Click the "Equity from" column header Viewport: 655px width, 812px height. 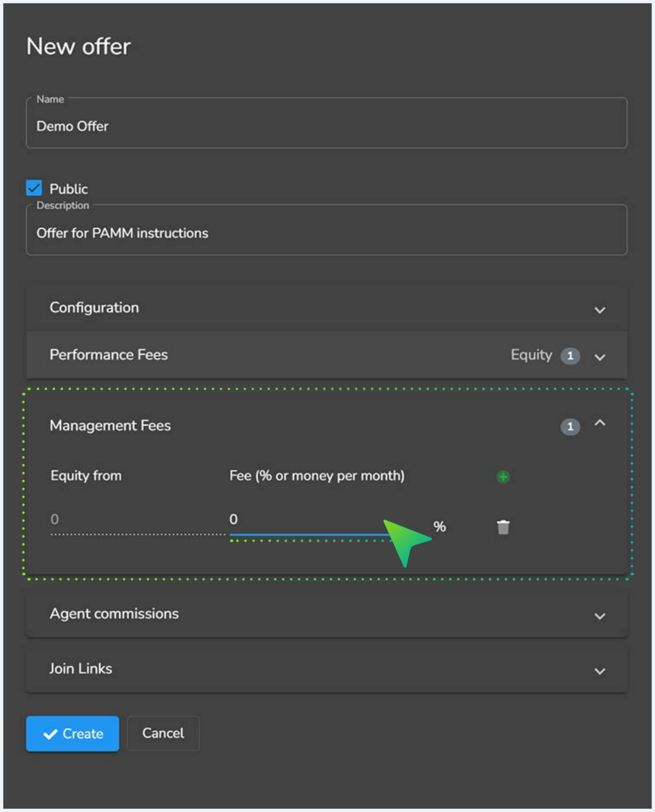[86, 476]
